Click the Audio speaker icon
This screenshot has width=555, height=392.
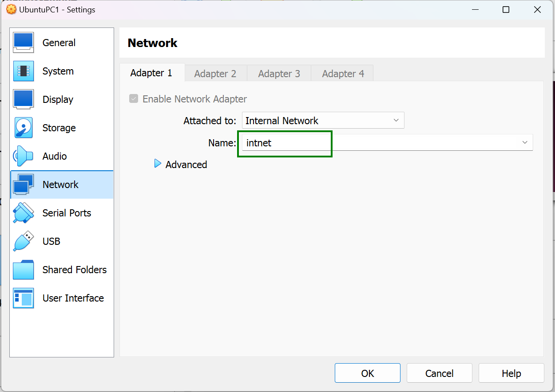pyautogui.click(x=24, y=156)
